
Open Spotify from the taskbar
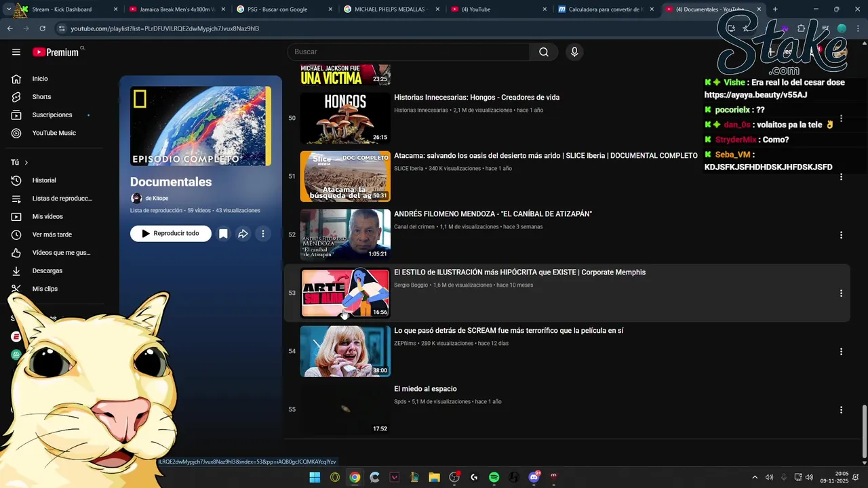click(494, 477)
